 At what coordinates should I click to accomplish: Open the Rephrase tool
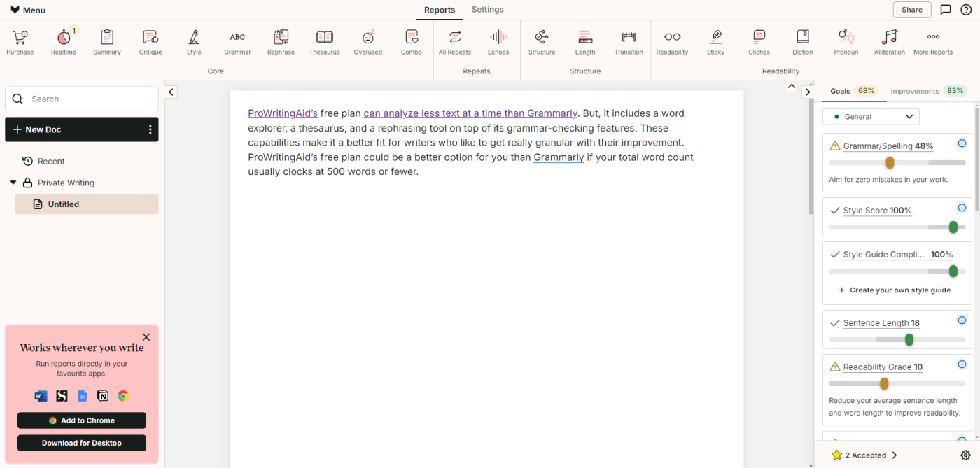tap(281, 42)
